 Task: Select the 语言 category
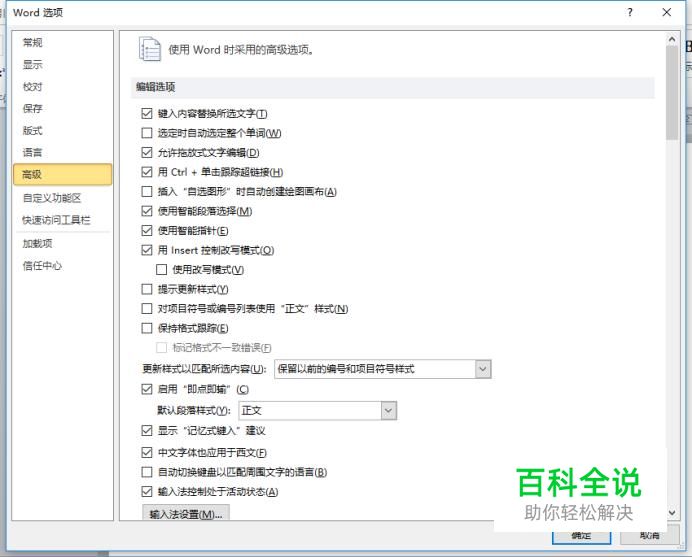(33, 153)
